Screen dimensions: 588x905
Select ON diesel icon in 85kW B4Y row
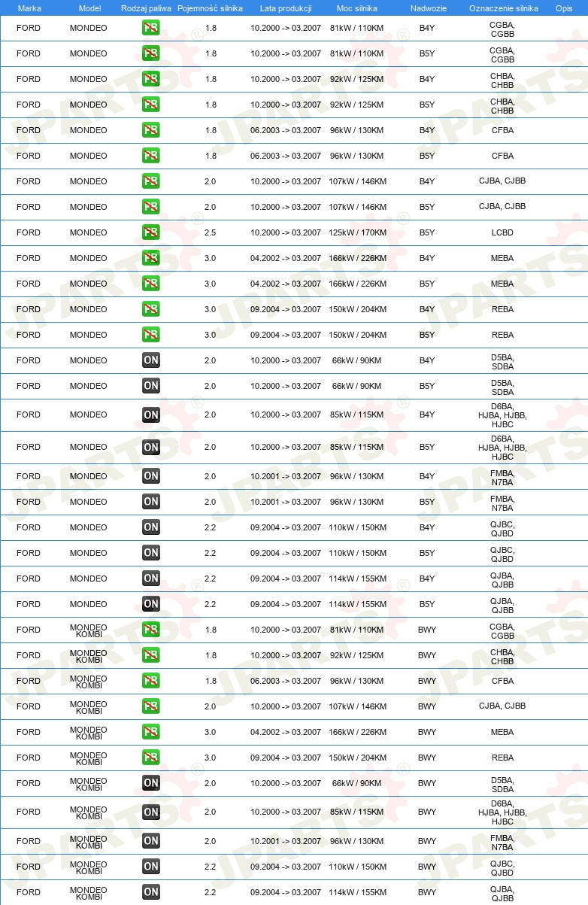[151, 415]
